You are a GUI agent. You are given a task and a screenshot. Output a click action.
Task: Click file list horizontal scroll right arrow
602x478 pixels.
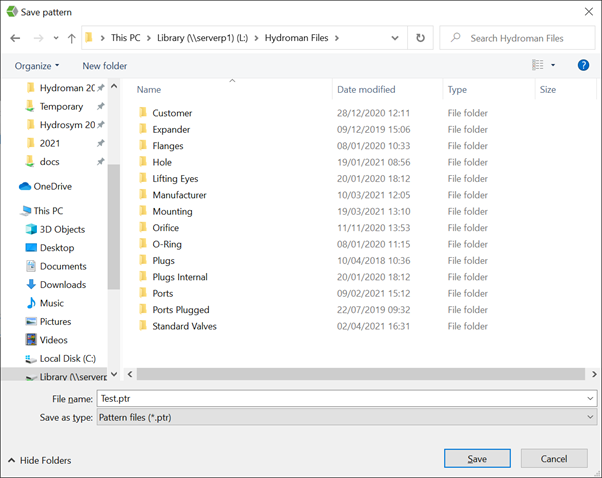594,374
